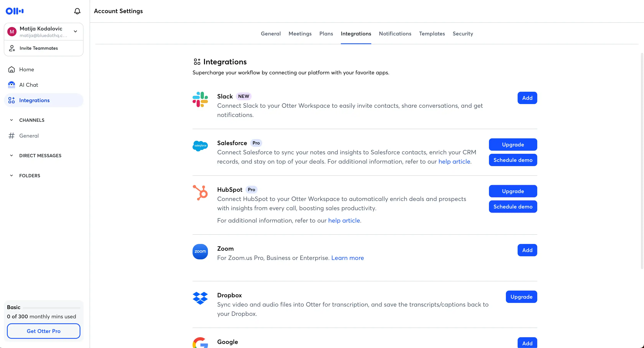Open the Home section
Screen dimensions: 644x348
click(x=27, y=69)
